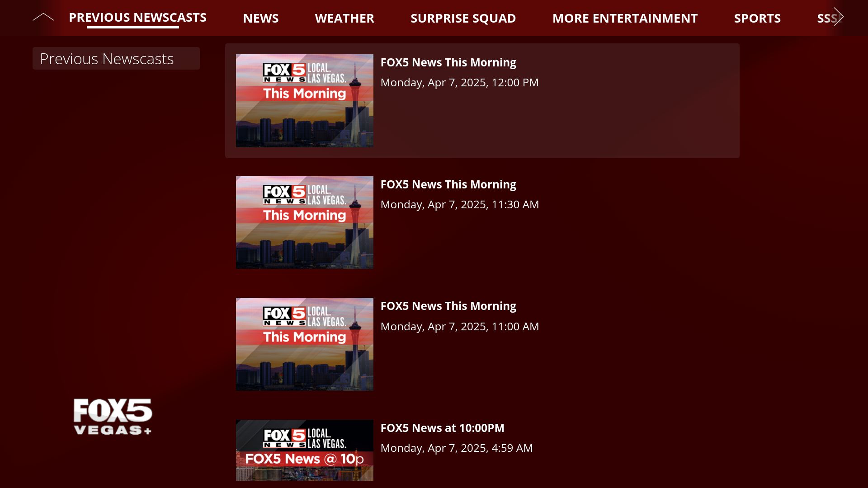Collapse menu with the up chevron icon

click(43, 18)
